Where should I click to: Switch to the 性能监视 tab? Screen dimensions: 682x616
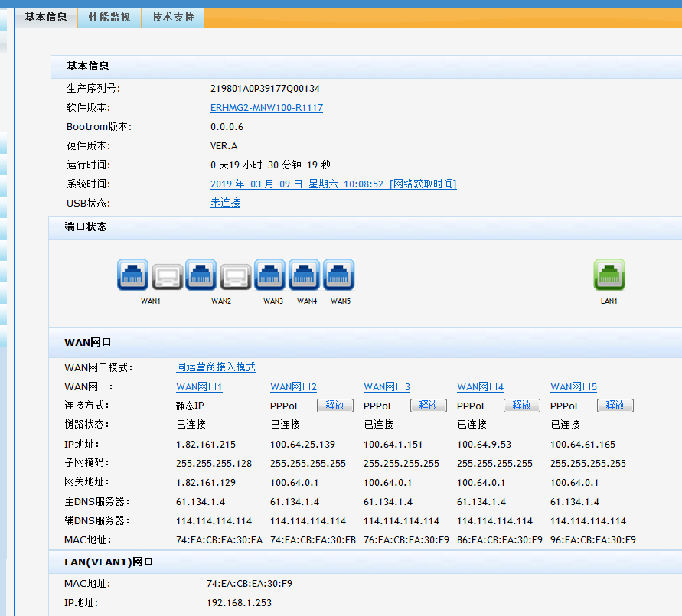[x=109, y=17]
